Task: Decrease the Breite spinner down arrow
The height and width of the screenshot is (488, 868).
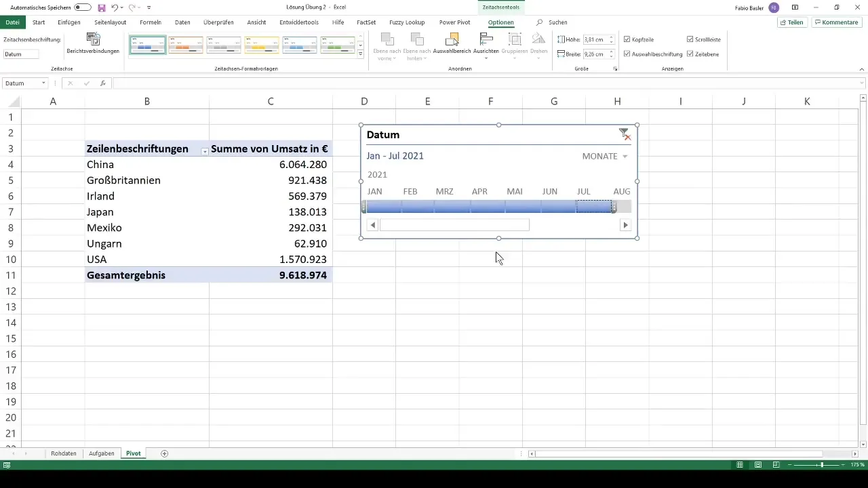Action: [612, 56]
